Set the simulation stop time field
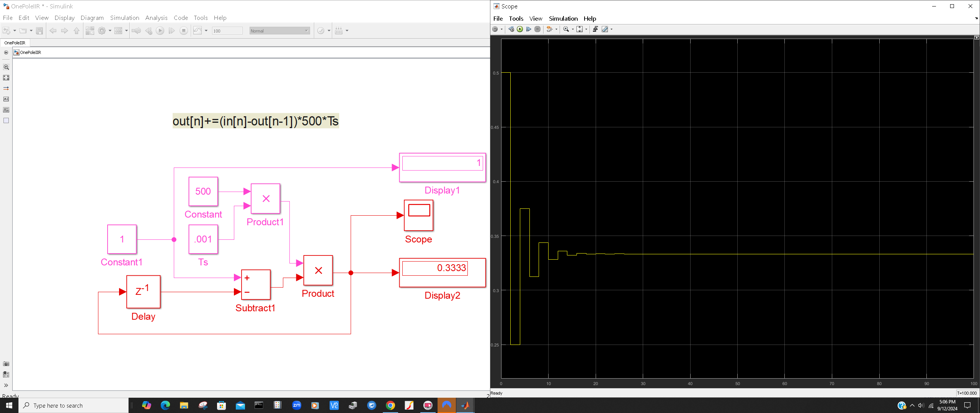Viewport: 980px width, 413px height. [x=227, y=31]
